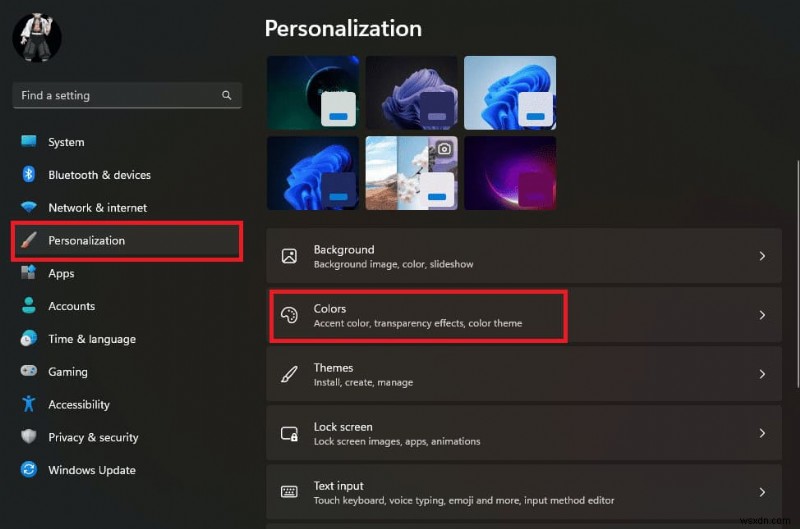Open the Apps category
Viewport: 800px width, 529px height.
[127, 273]
